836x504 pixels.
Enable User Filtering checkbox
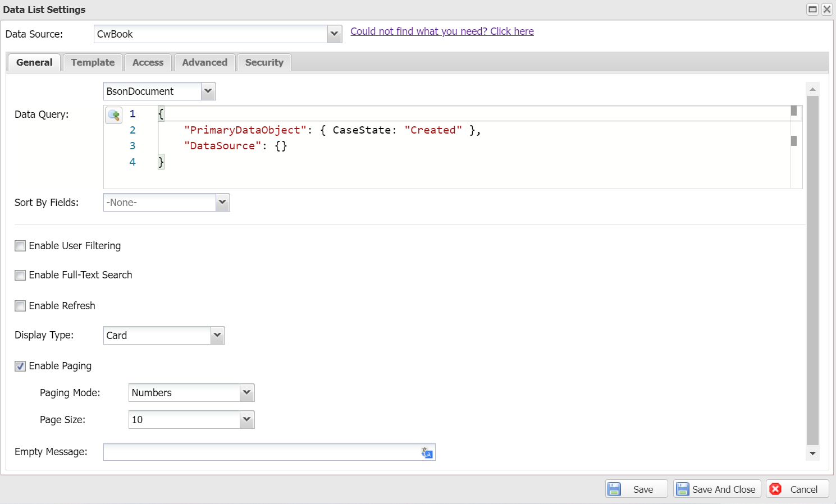tap(20, 246)
